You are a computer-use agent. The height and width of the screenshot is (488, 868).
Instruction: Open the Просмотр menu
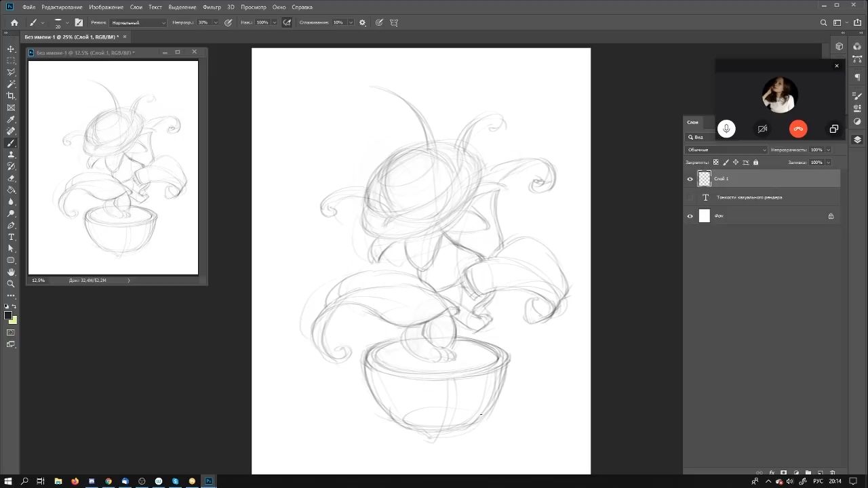pyautogui.click(x=254, y=7)
